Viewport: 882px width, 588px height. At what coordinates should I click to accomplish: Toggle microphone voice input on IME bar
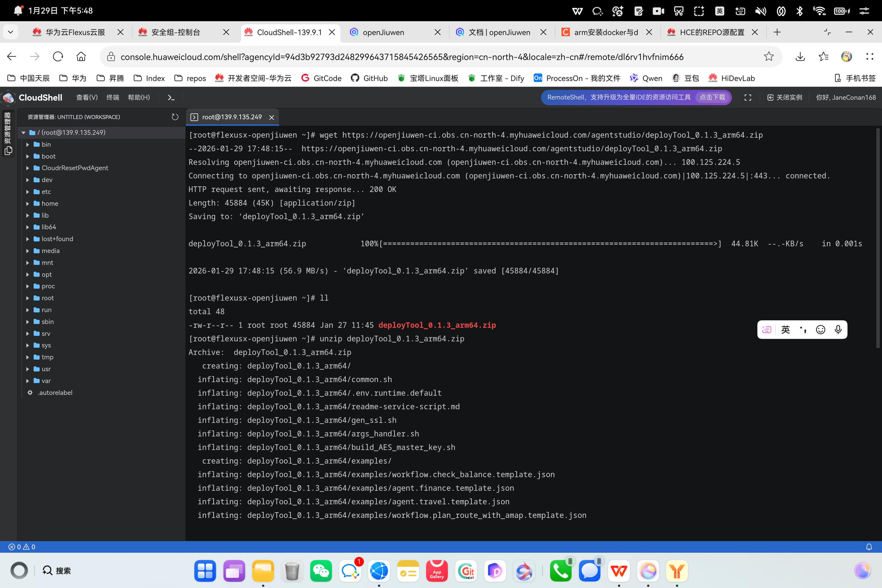click(838, 329)
